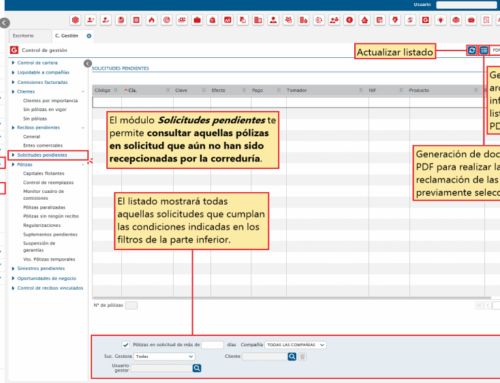Image resolution: width=500 pixels, height=383 pixels.
Task: Click the generate list file icon beside refresh
Action: point(484,50)
